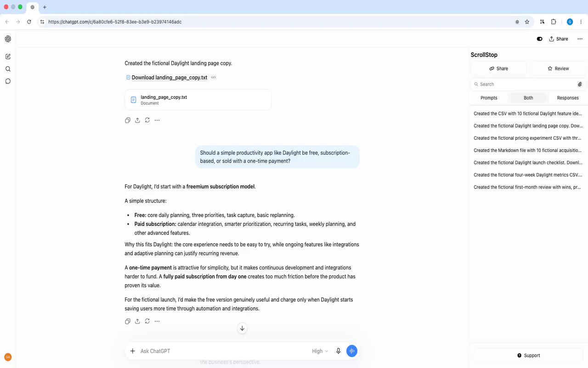Start voice mode with the blue waveform button

(352, 351)
